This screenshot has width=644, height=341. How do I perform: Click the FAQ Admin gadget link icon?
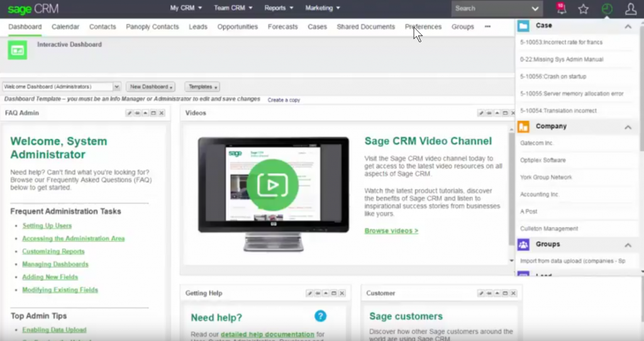pos(137,113)
